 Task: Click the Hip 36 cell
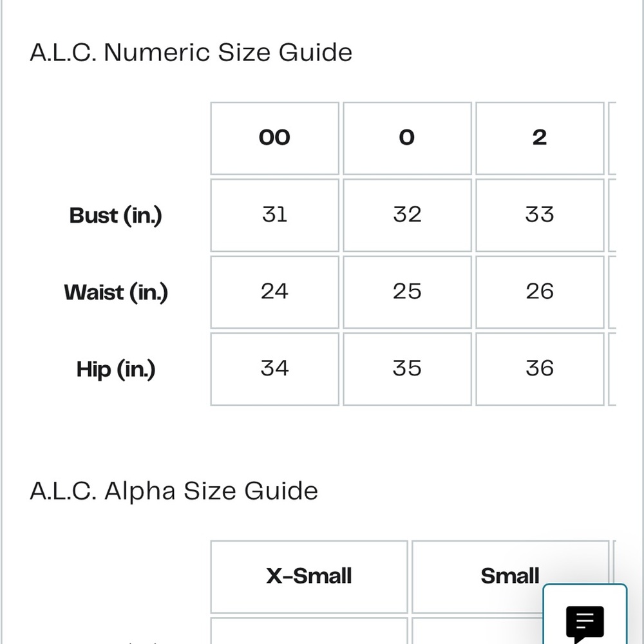(540, 369)
